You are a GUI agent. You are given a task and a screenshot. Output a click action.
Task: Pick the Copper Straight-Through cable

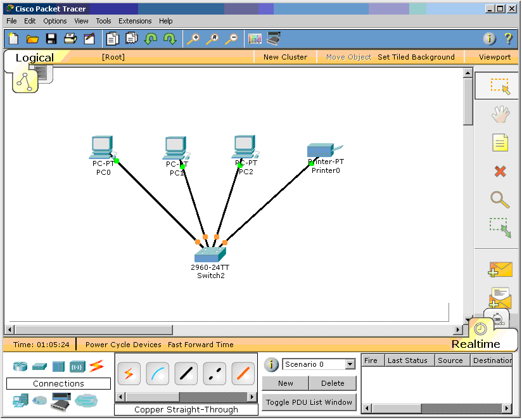tap(186, 374)
